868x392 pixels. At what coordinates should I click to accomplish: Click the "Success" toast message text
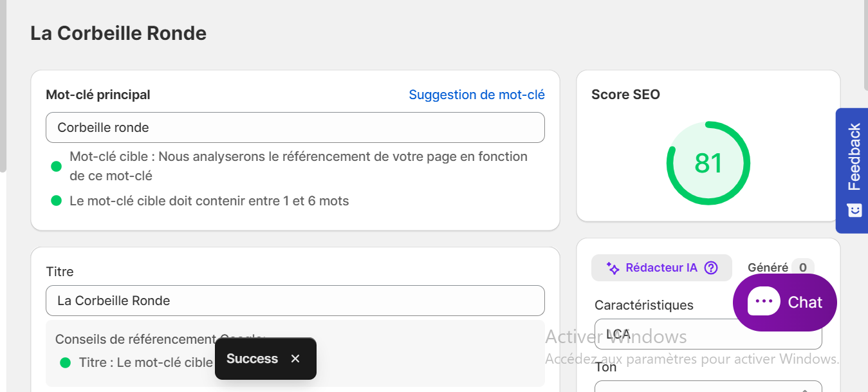(252, 359)
